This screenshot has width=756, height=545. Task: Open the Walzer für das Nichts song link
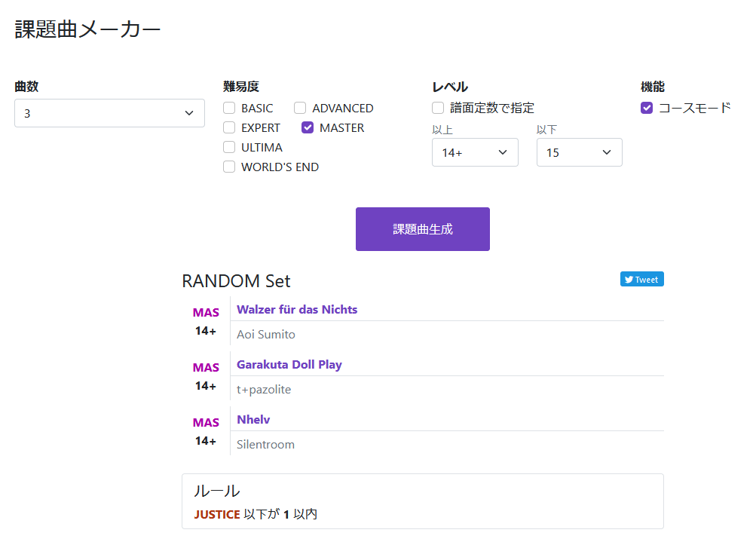[x=297, y=309]
